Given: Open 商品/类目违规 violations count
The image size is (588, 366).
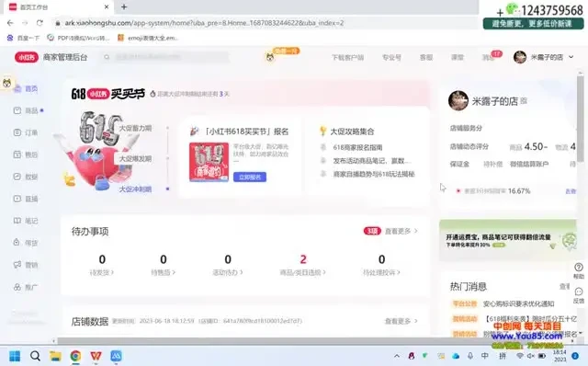Looking at the screenshot, I should point(303,264).
